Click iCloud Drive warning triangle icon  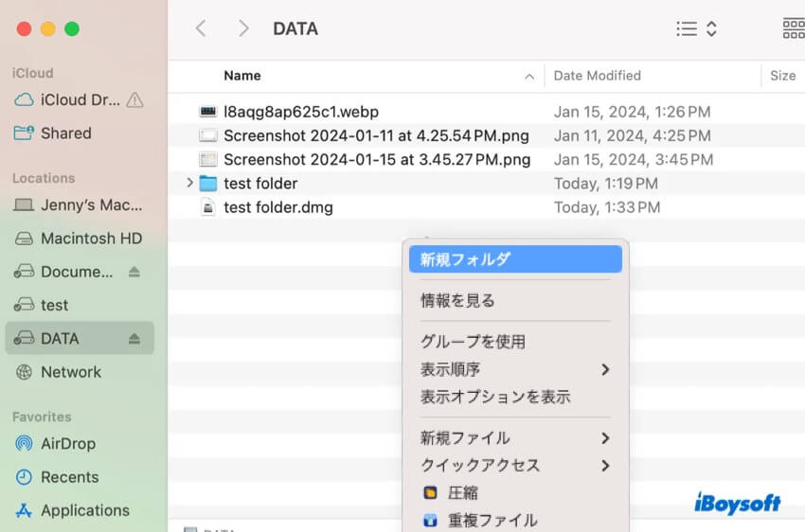tap(135, 99)
